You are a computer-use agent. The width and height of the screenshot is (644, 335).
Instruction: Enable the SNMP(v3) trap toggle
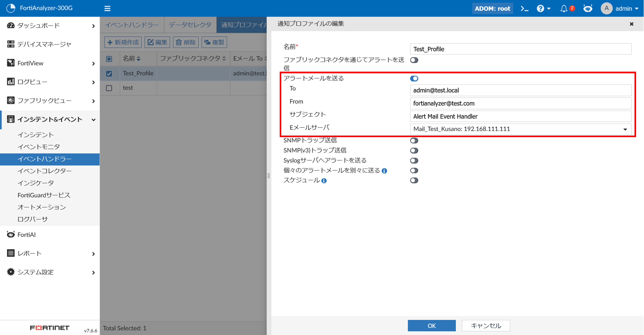(414, 150)
